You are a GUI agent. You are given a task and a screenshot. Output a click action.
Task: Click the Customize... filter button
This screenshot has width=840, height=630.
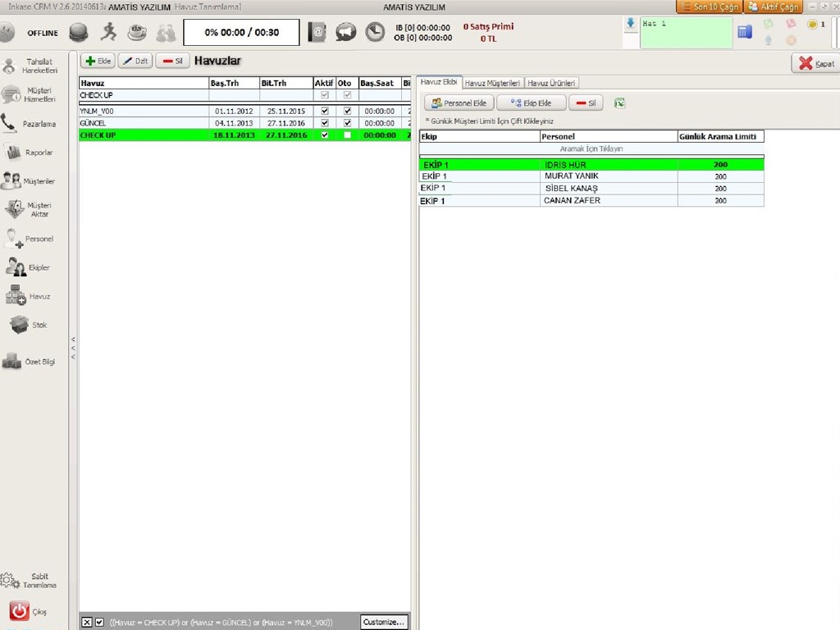[384, 623]
